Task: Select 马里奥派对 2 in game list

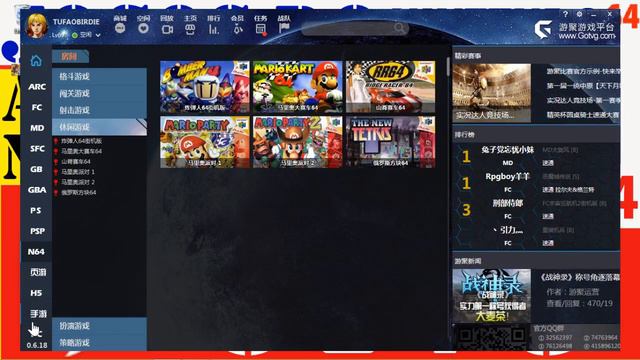Action: tap(78, 182)
